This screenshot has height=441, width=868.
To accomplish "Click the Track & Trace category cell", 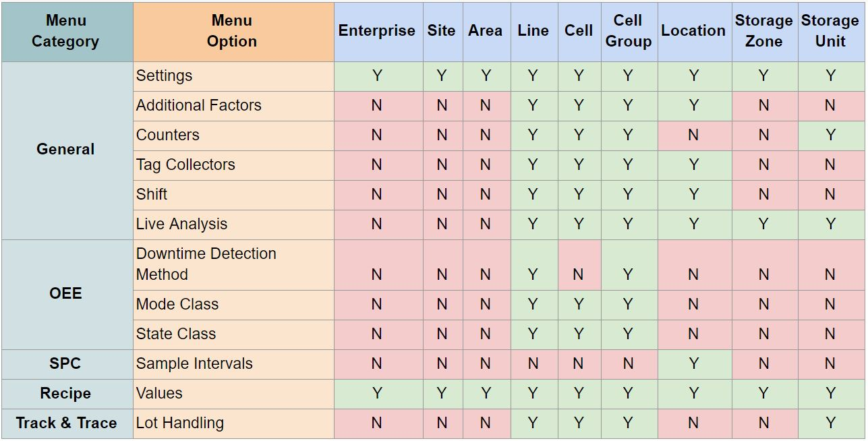I will coord(66,423).
